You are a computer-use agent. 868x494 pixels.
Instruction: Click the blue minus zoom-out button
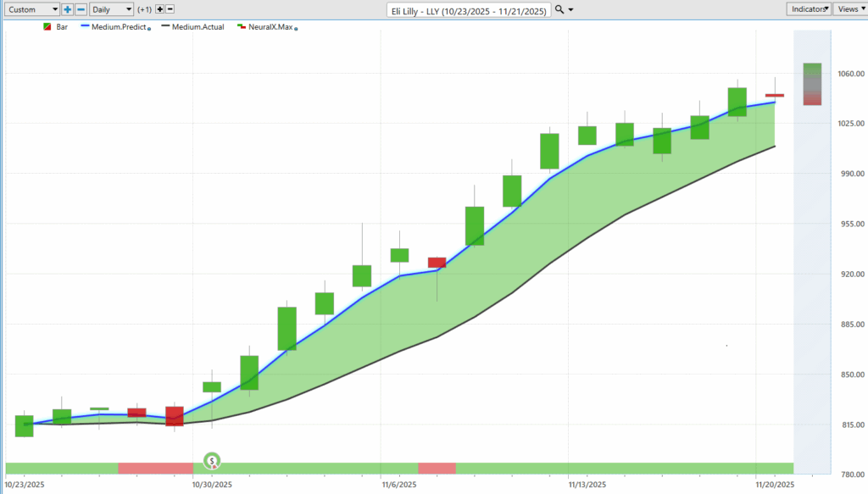pos(81,9)
